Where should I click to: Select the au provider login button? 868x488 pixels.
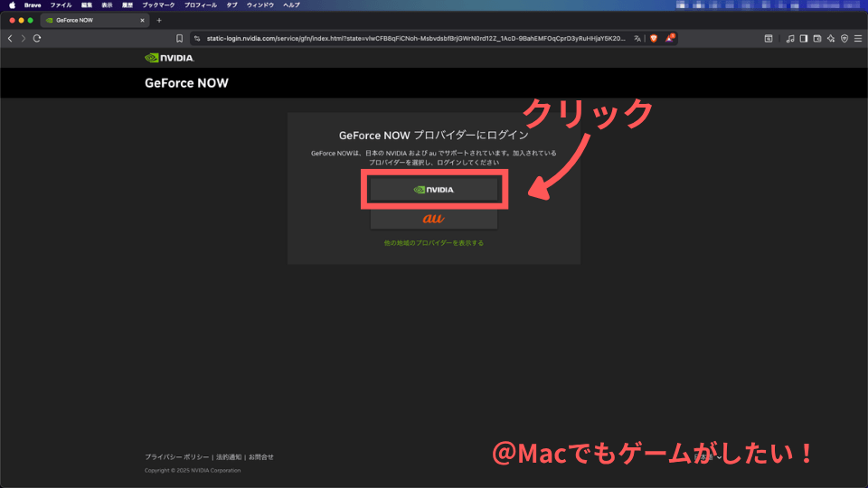tap(434, 219)
